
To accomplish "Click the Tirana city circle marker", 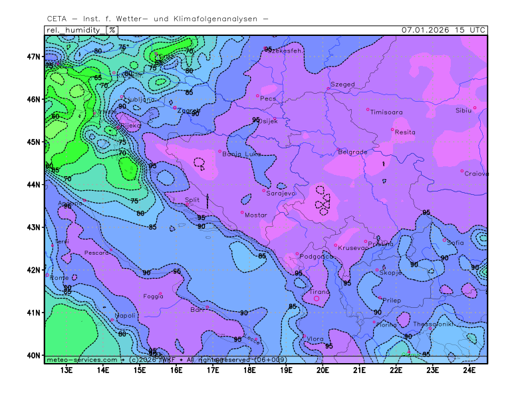I will pos(317,299).
